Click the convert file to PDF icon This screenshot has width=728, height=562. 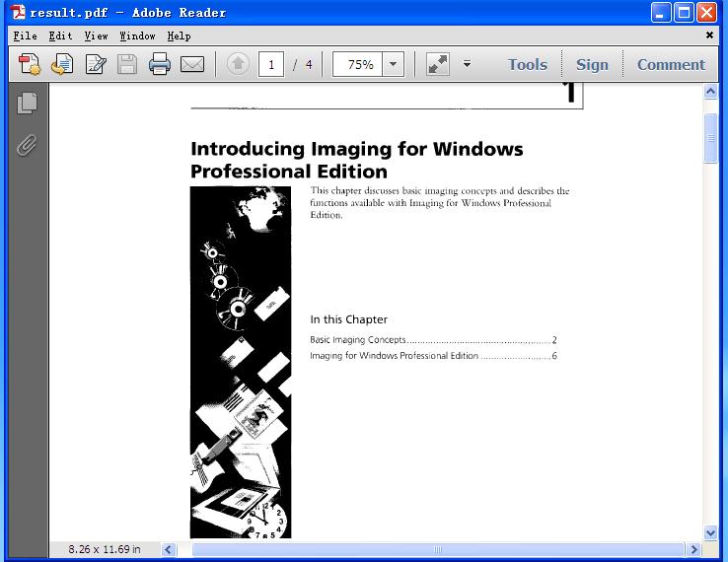click(x=62, y=64)
